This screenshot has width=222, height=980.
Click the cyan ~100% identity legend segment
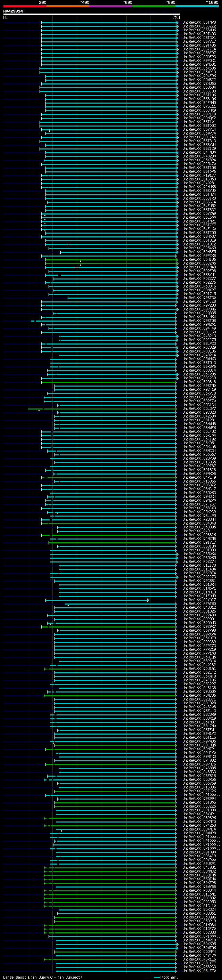pos(197,6)
